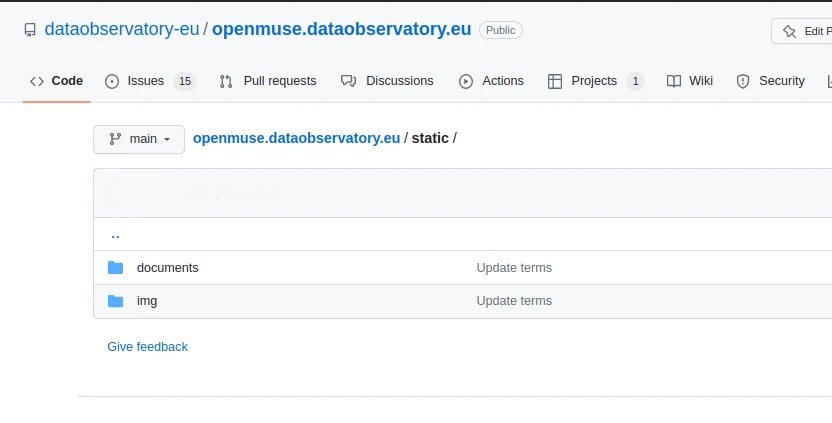Switch to the Code tab
This screenshot has width=832, height=423.
(x=56, y=81)
